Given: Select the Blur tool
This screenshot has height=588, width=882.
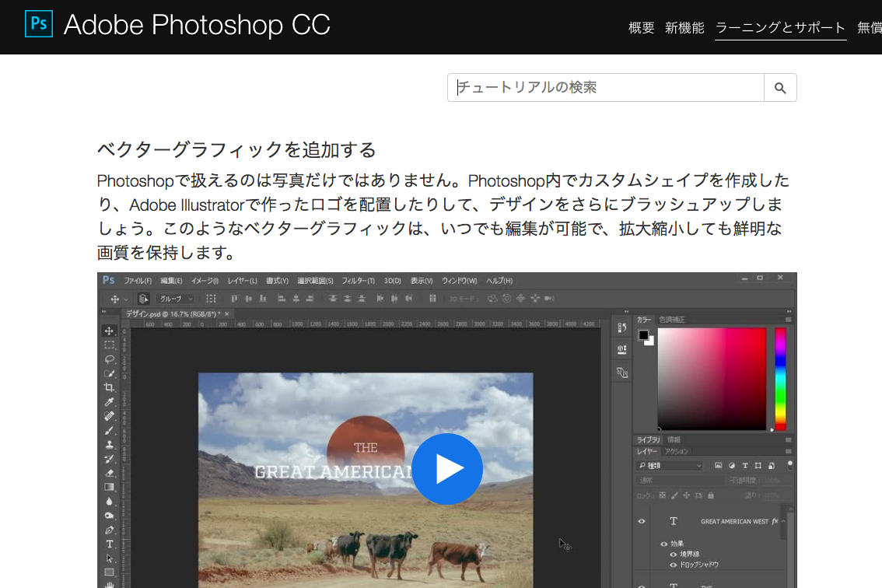Looking at the screenshot, I should tap(109, 502).
